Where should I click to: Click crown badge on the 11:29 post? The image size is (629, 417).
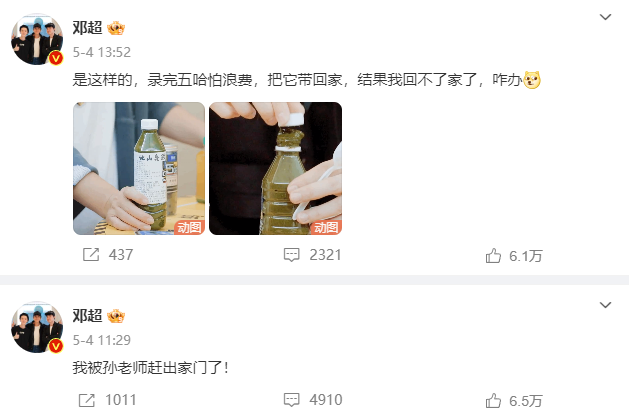[116, 316]
